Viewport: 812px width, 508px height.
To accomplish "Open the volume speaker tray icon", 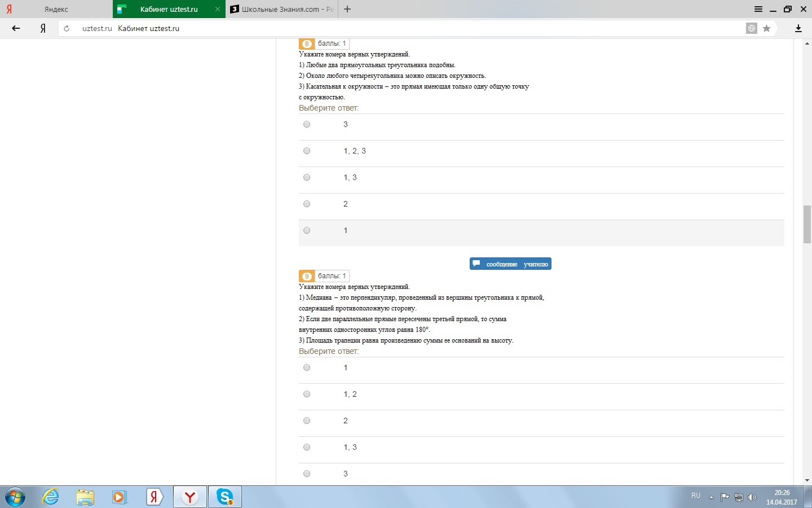I will point(752,497).
